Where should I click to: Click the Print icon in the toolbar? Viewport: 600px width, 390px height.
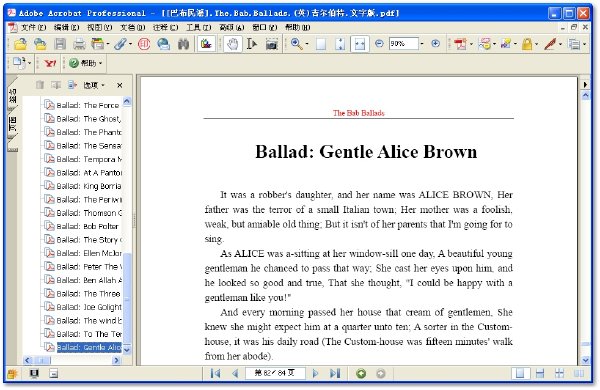[79, 44]
